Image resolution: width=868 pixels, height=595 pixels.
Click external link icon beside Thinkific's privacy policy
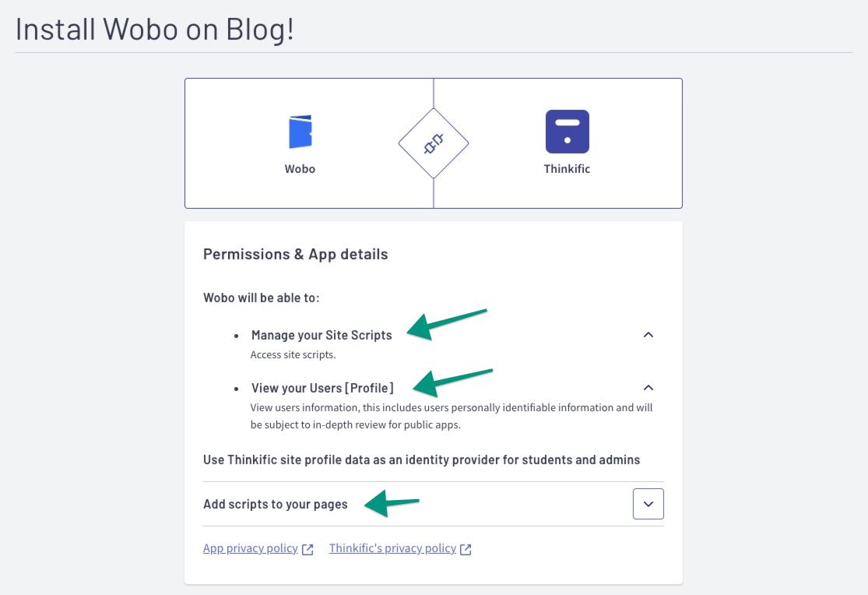tap(466, 549)
